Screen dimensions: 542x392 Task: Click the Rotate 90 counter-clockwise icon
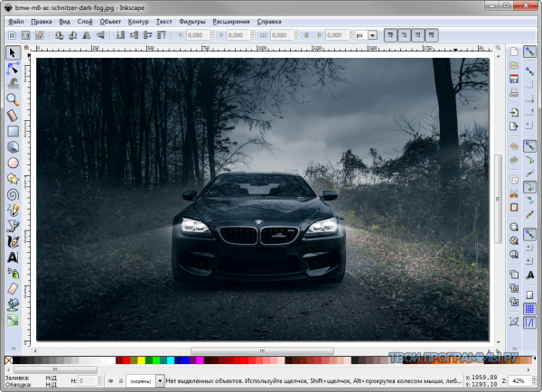click(59, 35)
